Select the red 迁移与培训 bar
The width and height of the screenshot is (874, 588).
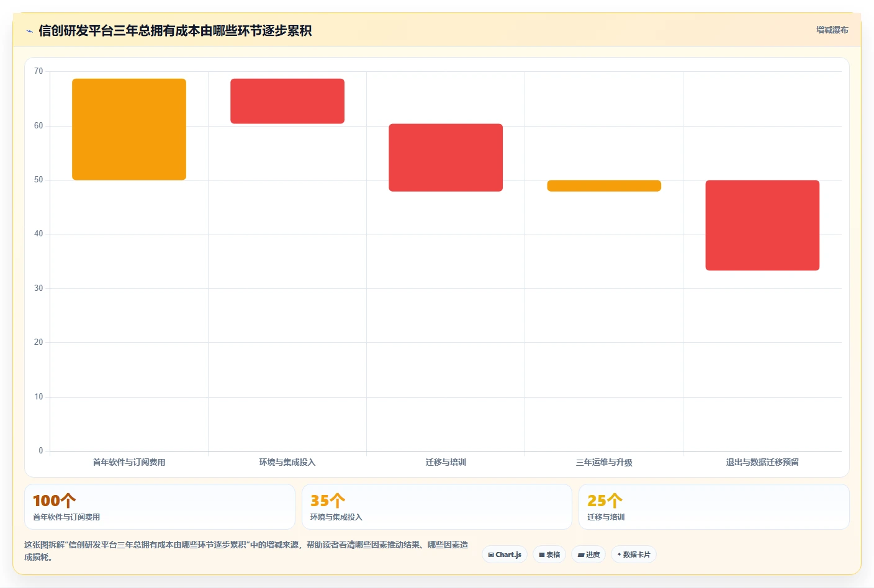[446, 158]
